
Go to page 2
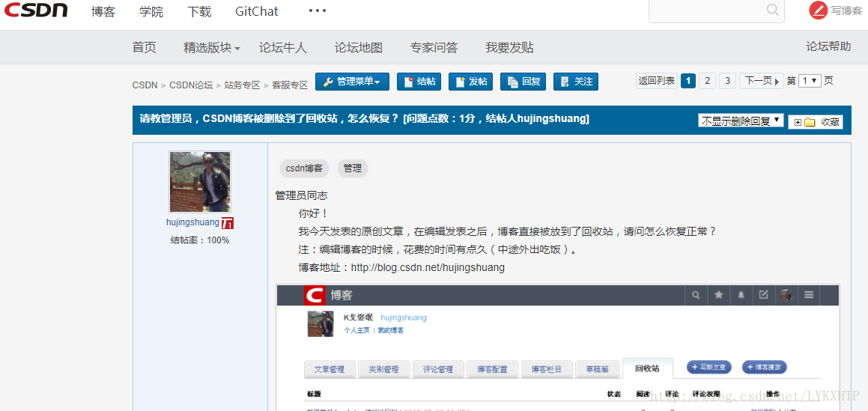[707, 81]
